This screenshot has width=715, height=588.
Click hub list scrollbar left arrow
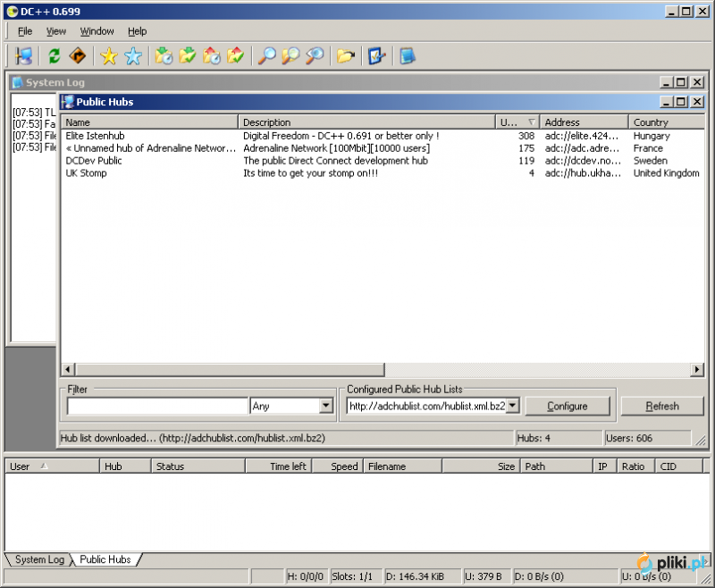pos(68,369)
